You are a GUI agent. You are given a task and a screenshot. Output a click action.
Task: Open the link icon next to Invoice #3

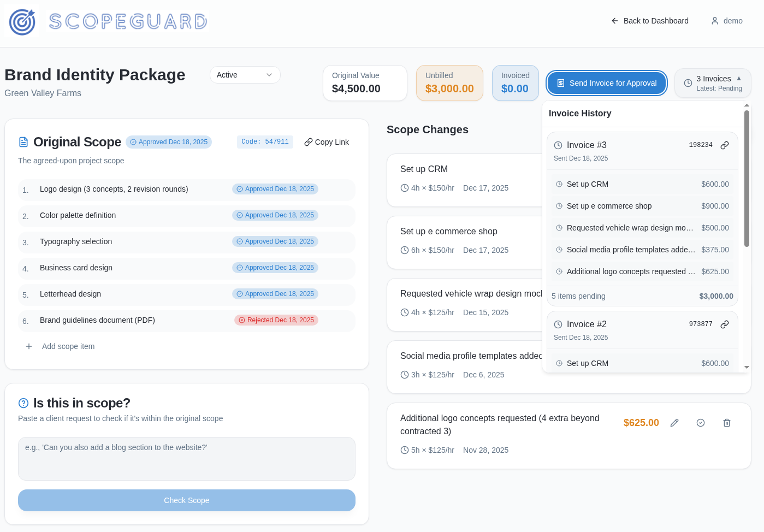click(725, 145)
